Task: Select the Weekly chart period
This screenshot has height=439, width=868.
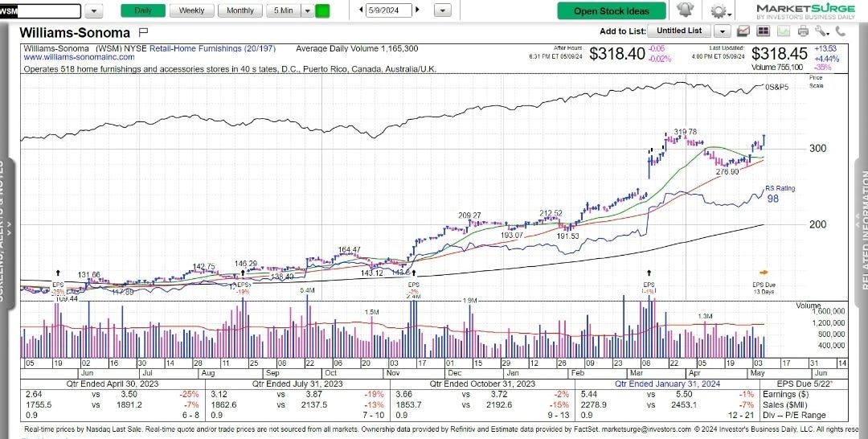Action: (191, 10)
